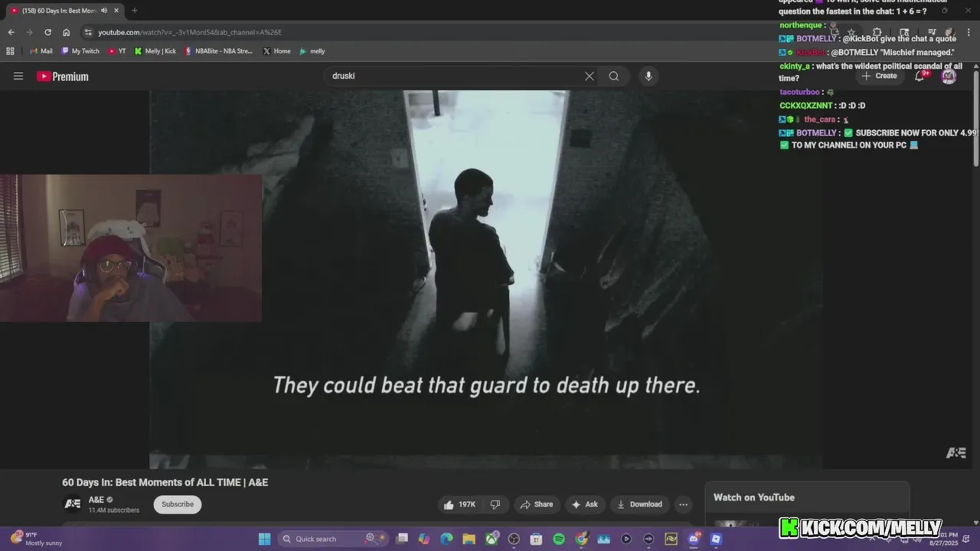Open File Explorer from the taskbar
The image size is (980, 551).
click(469, 539)
